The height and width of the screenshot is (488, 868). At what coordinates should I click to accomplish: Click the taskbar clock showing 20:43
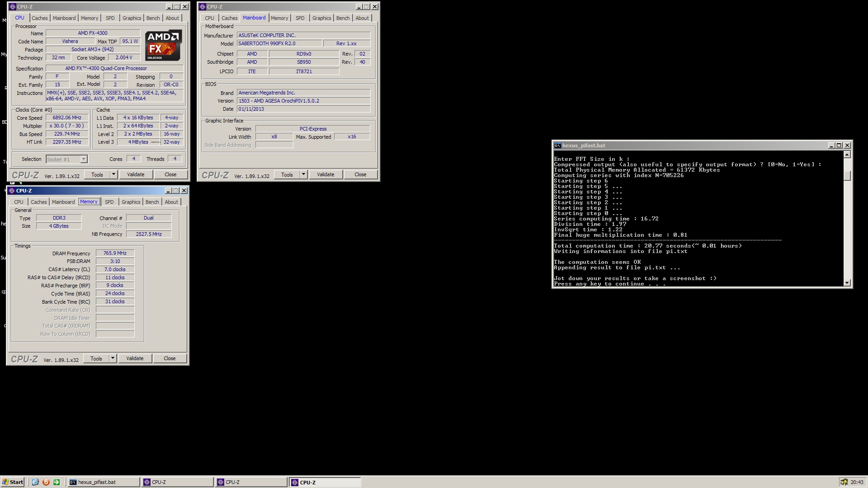click(x=857, y=482)
